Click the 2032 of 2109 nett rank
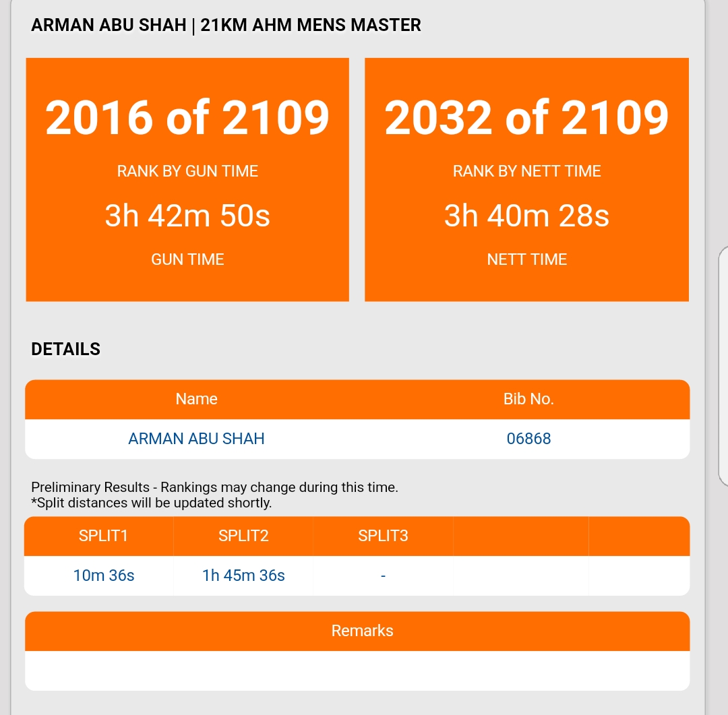The image size is (728, 715). (526, 117)
